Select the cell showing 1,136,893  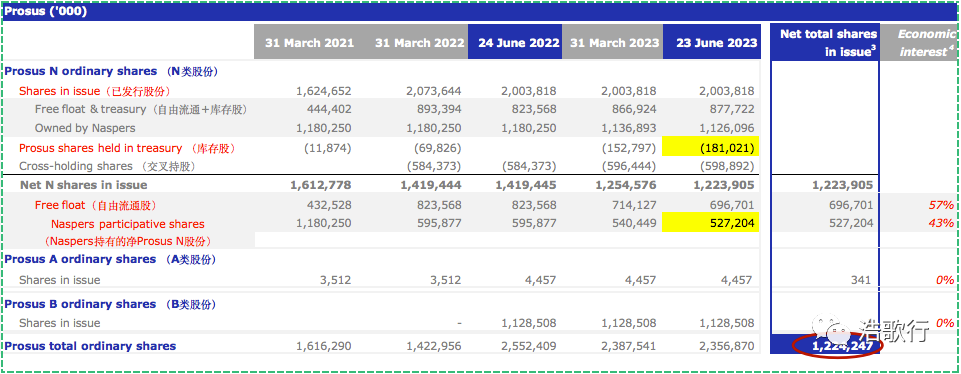pyautogui.click(x=628, y=128)
